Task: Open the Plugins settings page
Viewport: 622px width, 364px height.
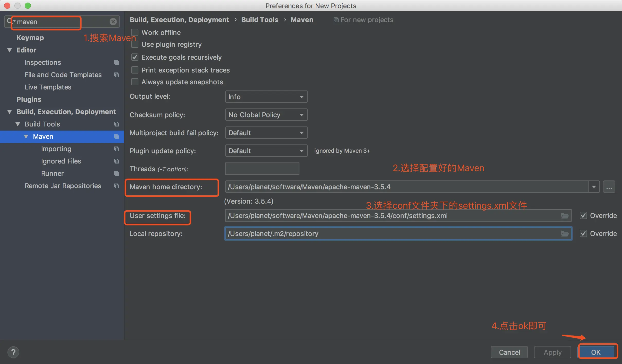Action: pyautogui.click(x=29, y=99)
